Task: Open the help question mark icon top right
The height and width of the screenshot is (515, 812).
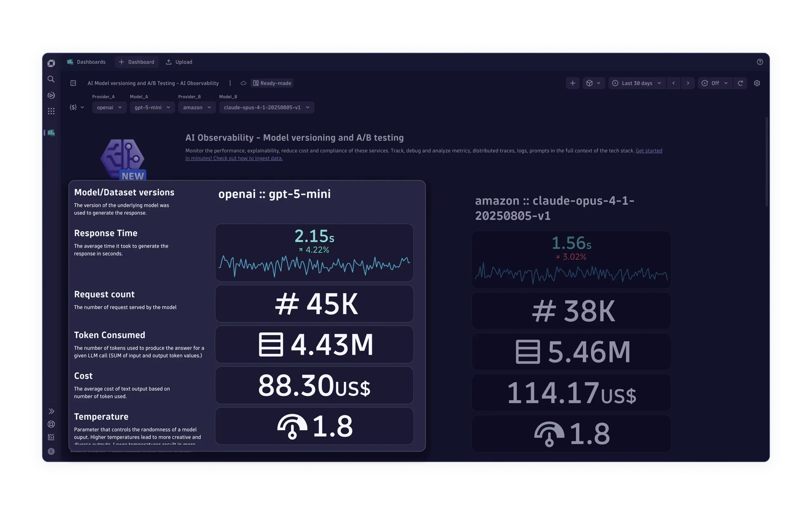Action: [760, 62]
